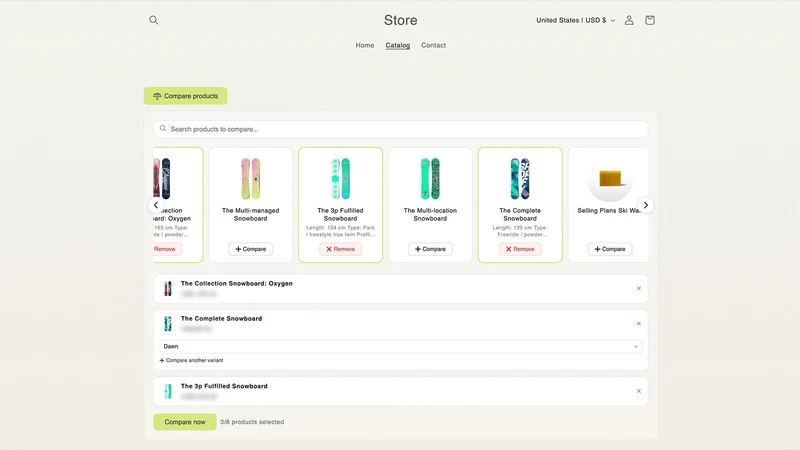800x450 pixels.
Task: Click the Oxygen snowboard row thumbnail
Action: tap(167, 289)
